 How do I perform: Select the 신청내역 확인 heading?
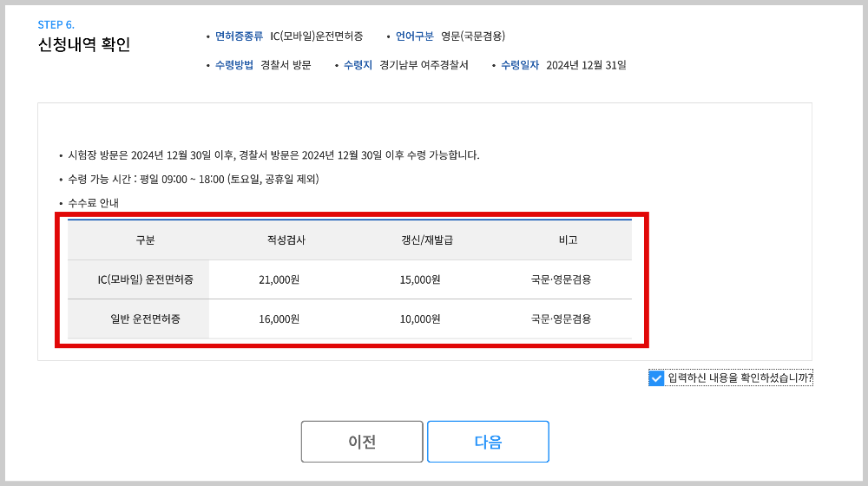84,44
